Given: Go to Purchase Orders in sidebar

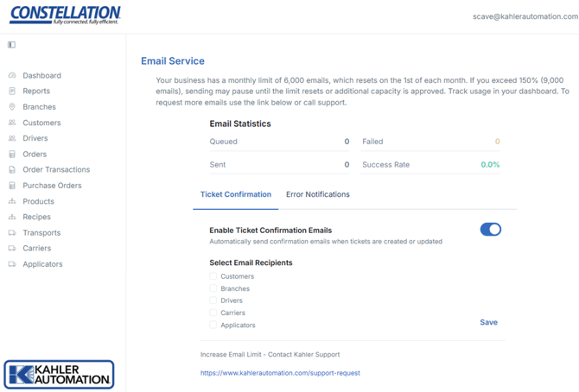Looking at the screenshot, I should [x=52, y=186].
